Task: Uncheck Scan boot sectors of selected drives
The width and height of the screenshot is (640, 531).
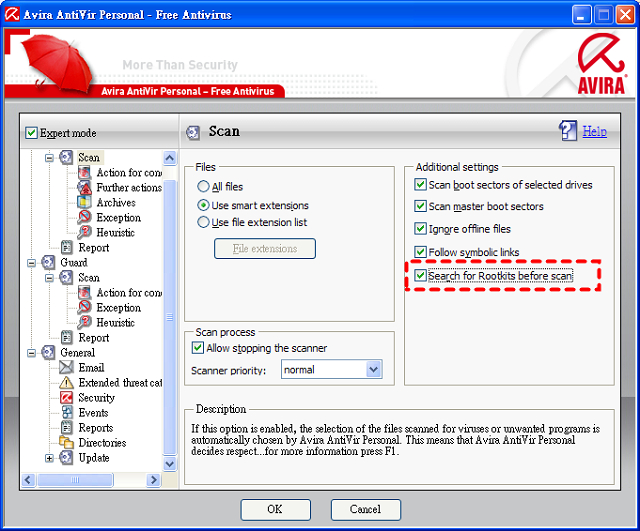Action: (420, 184)
